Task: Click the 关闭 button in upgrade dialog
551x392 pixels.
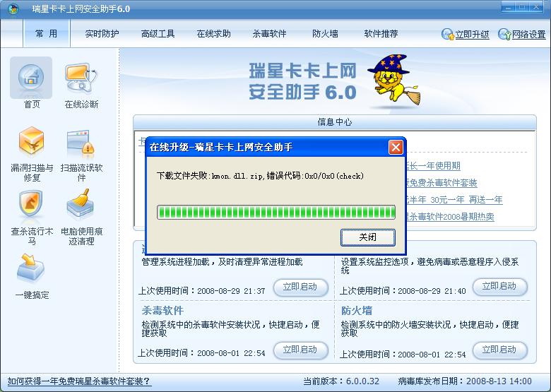Action: click(x=367, y=237)
